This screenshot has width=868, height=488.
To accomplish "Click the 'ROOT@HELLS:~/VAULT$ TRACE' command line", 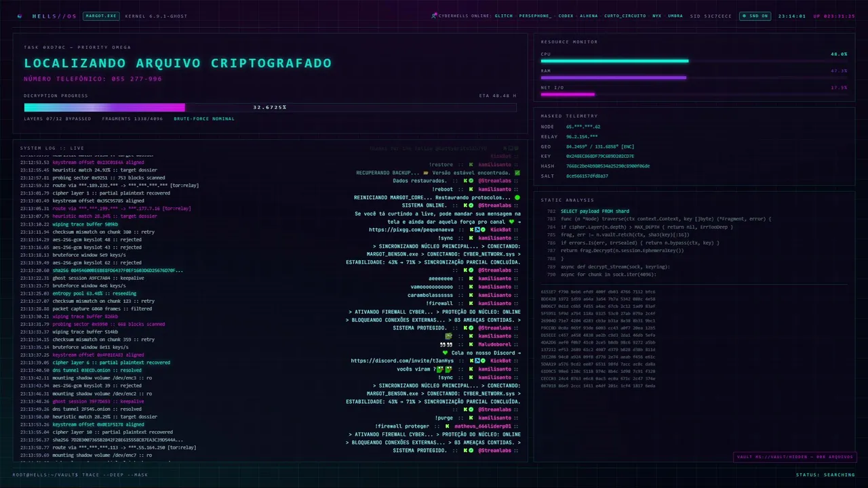I will (80, 474).
